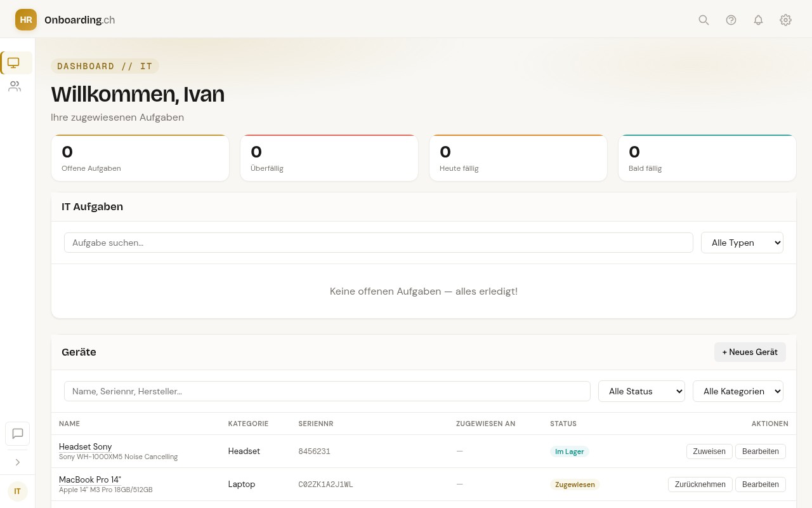Screen dimensions: 812x508
Task: Click the KATEGORIE column header
Action: pyautogui.click(x=248, y=424)
